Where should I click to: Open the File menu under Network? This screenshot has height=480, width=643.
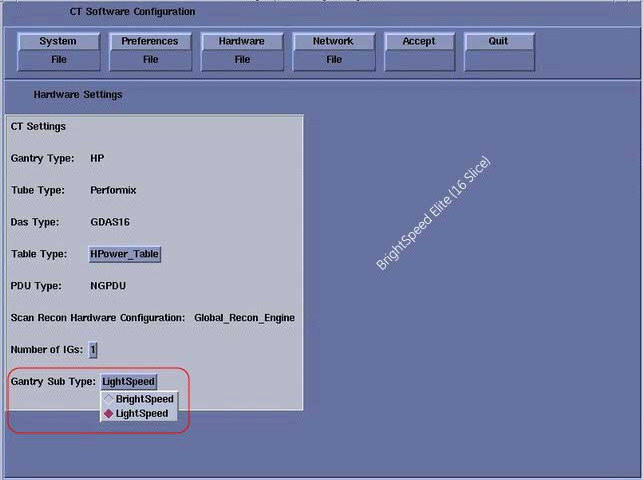tap(333, 59)
